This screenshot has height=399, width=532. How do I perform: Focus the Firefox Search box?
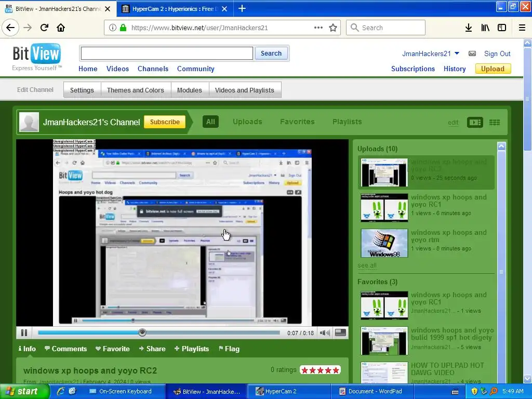pyautogui.click(x=386, y=28)
